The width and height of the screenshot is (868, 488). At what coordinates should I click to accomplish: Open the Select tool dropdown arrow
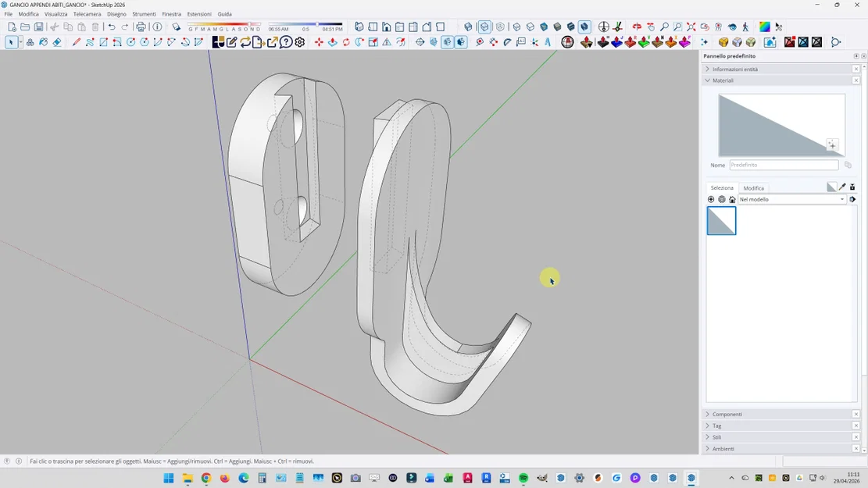click(x=20, y=42)
